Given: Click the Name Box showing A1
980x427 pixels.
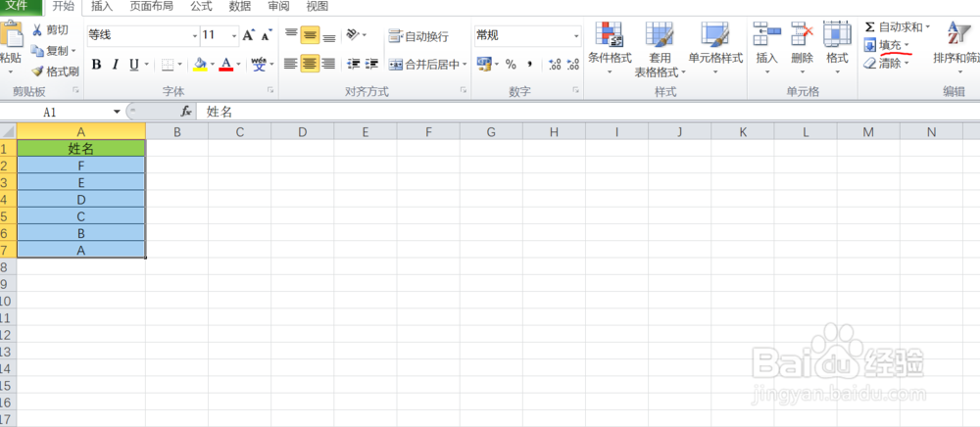Looking at the screenshot, I should pos(56,112).
